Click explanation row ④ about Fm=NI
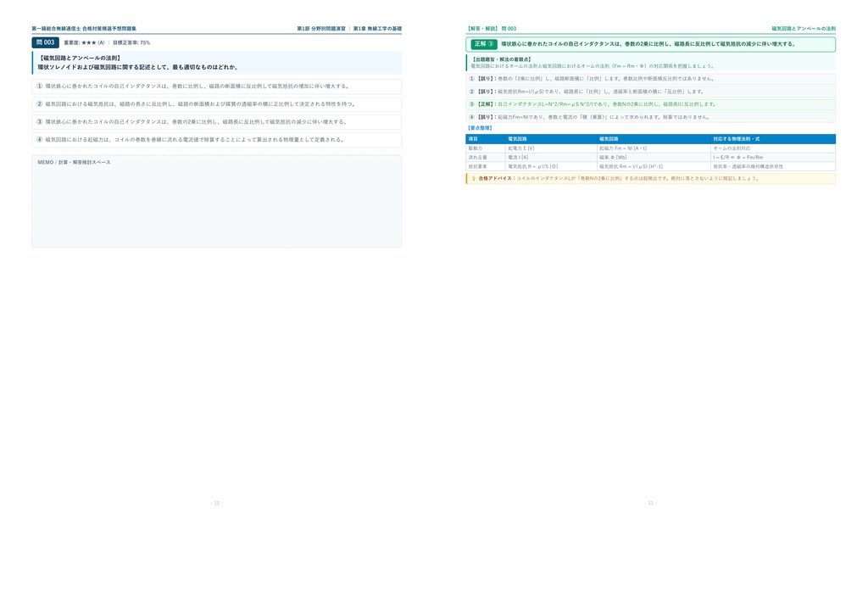 click(650, 117)
